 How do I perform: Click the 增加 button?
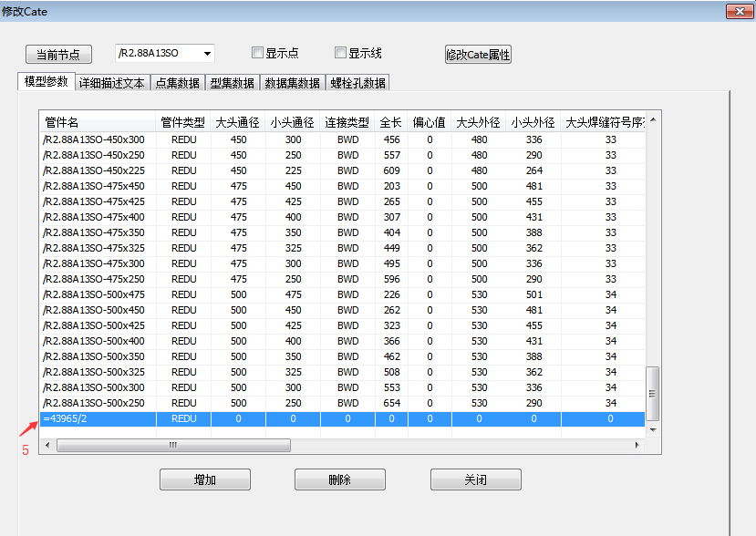204,479
